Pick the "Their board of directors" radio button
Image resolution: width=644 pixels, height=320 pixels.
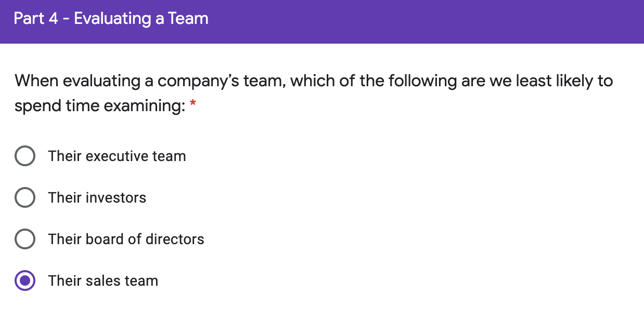coord(25,239)
